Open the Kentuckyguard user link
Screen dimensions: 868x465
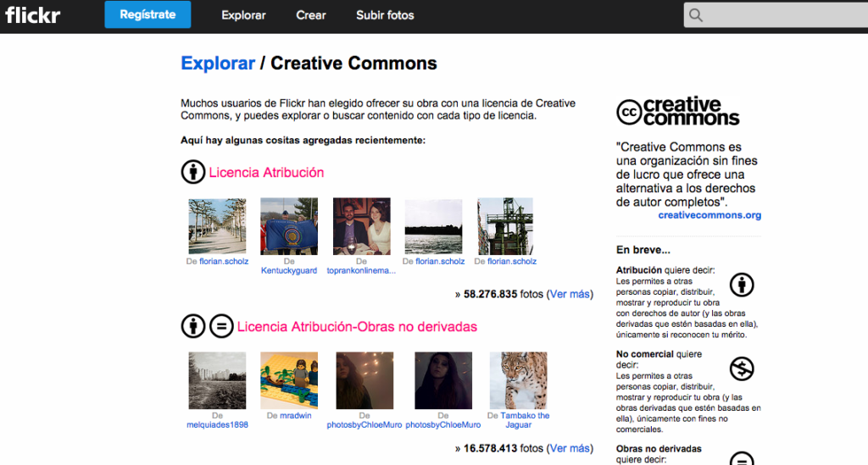click(x=289, y=270)
